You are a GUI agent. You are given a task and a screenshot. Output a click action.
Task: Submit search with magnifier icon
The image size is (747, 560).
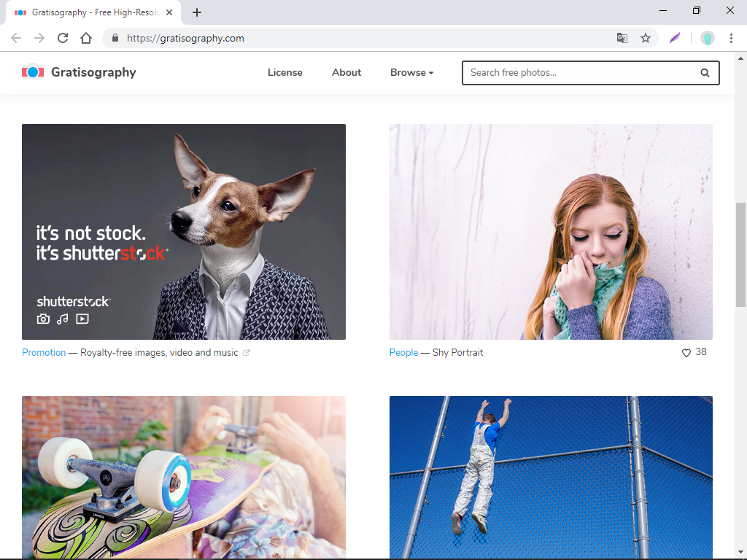click(705, 73)
